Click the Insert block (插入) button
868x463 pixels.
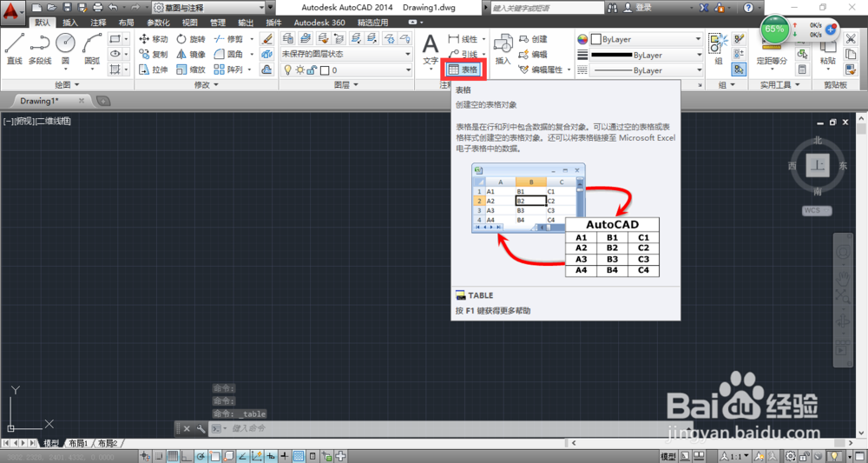point(503,50)
